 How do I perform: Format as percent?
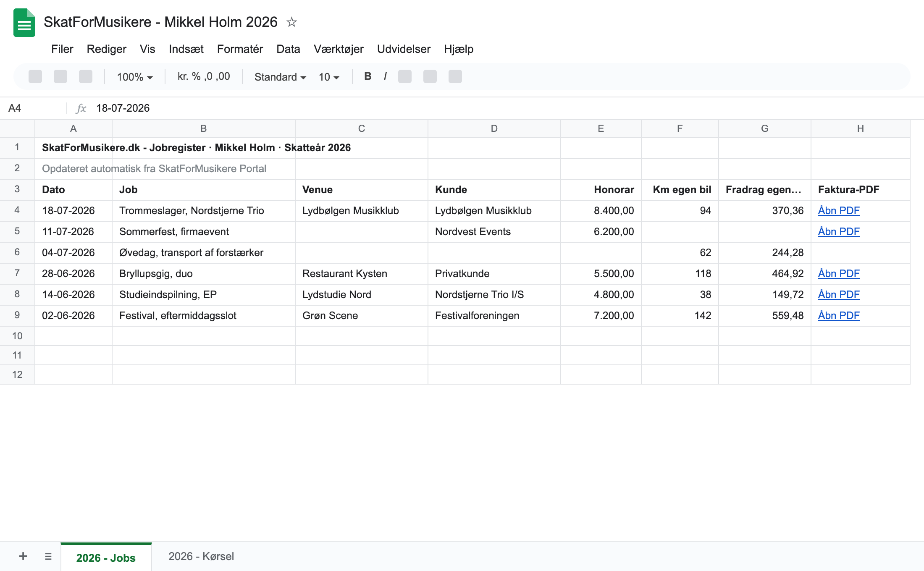pos(196,76)
